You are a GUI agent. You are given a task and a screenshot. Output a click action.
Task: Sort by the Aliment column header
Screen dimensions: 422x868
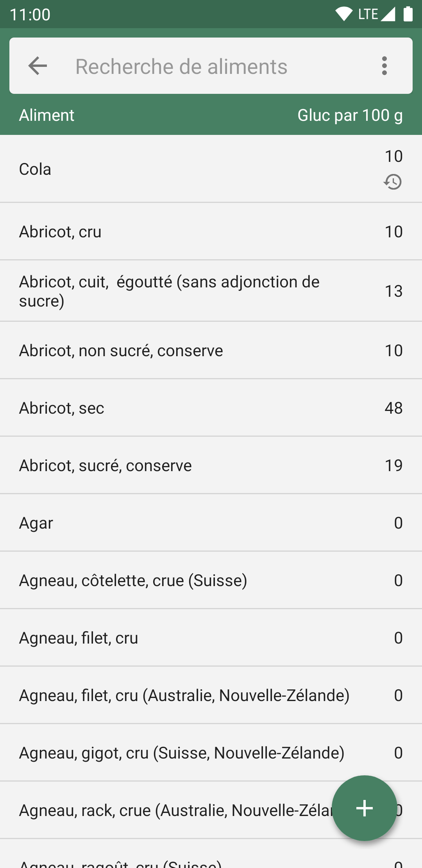coord(47,115)
